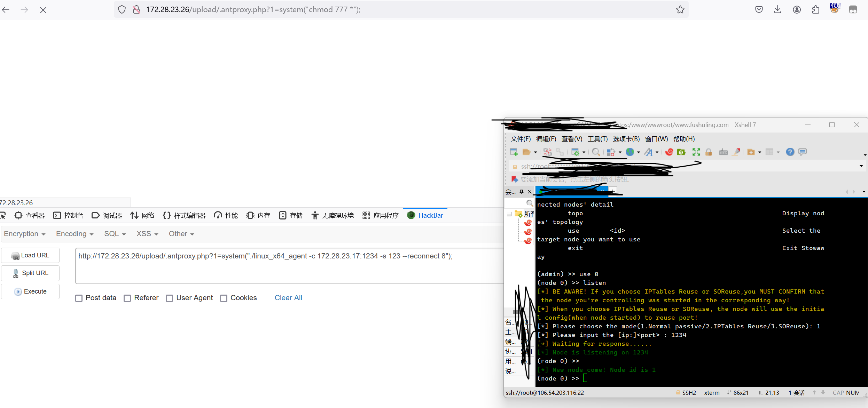Click the Xshell find magnifier icon

tap(596, 152)
